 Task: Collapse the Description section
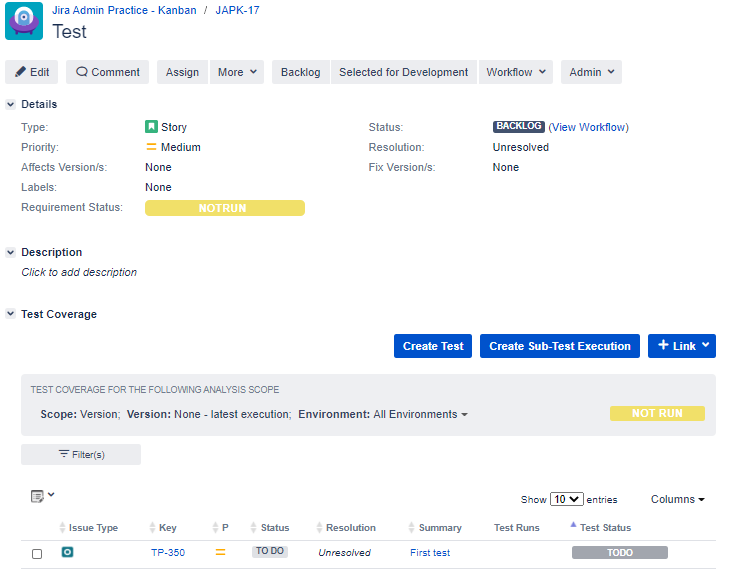pyautogui.click(x=10, y=252)
